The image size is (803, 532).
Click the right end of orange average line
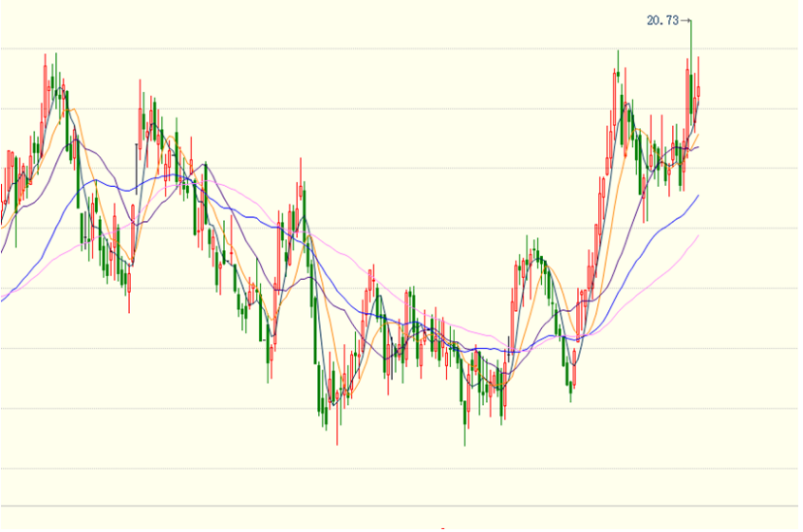click(699, 135)
